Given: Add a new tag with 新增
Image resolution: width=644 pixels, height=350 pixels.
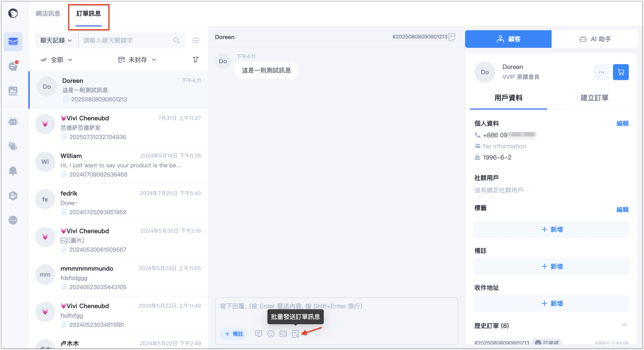Looking at the screenshot, I should (x=551, y=229).
